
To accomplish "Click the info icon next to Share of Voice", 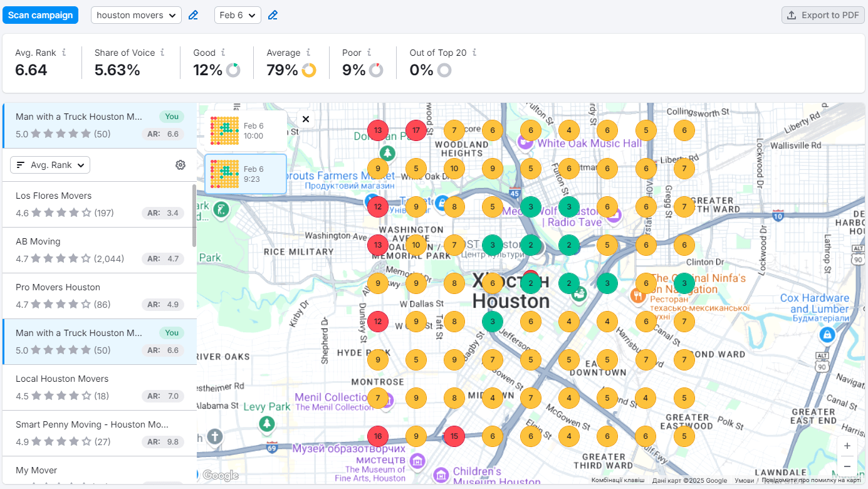I will [x=162, y=53].
